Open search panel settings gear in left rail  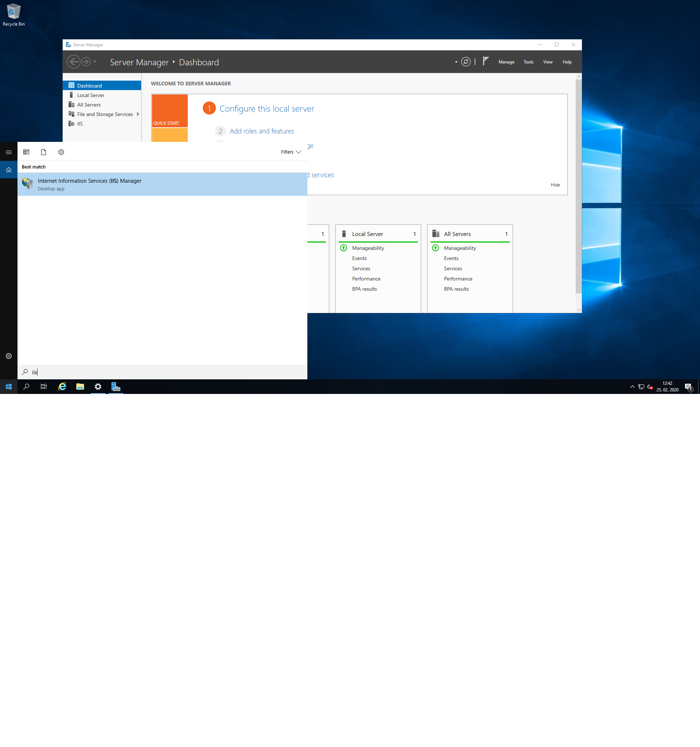9,356
